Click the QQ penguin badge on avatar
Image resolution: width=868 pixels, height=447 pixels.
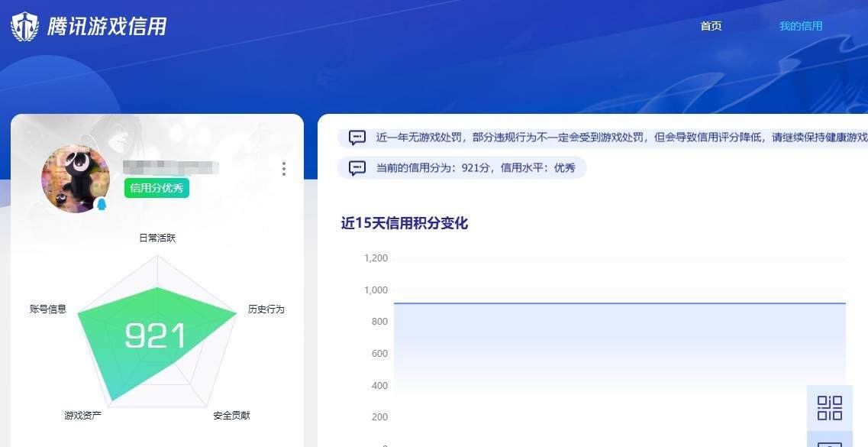point(102,204)
